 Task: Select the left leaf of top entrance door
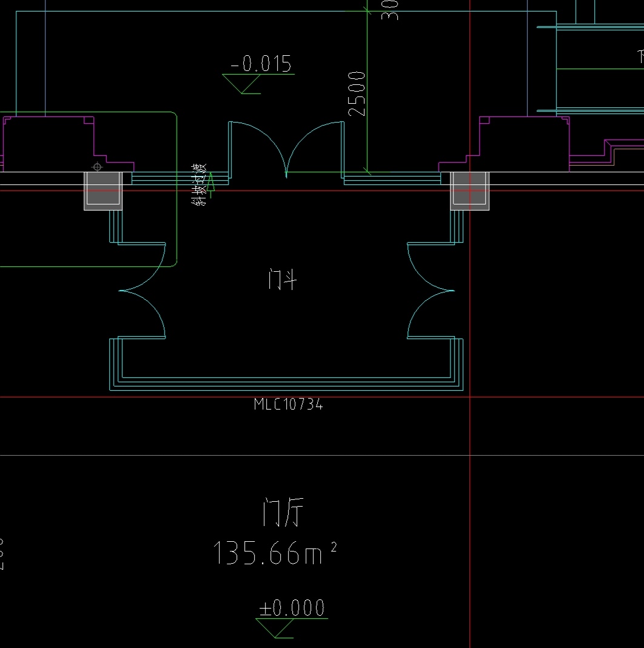tap(257, 150)
